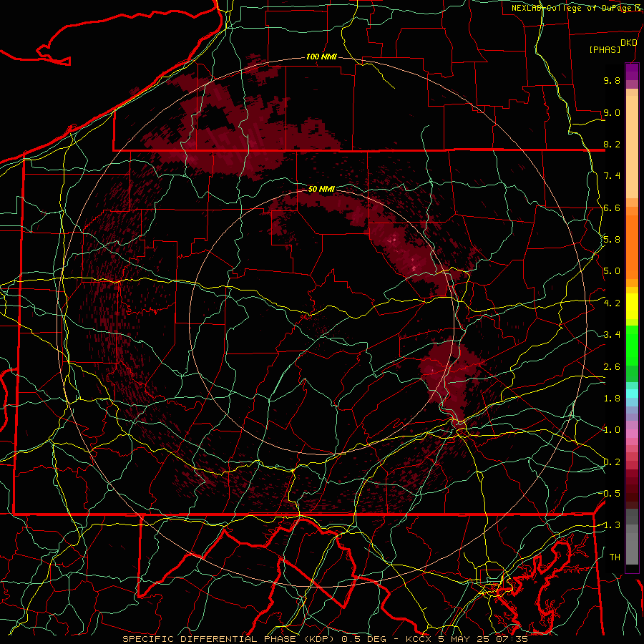This screenshot has width=644, height=644.
Task: Click the 4.2 legend value
Action: [612, 303]
